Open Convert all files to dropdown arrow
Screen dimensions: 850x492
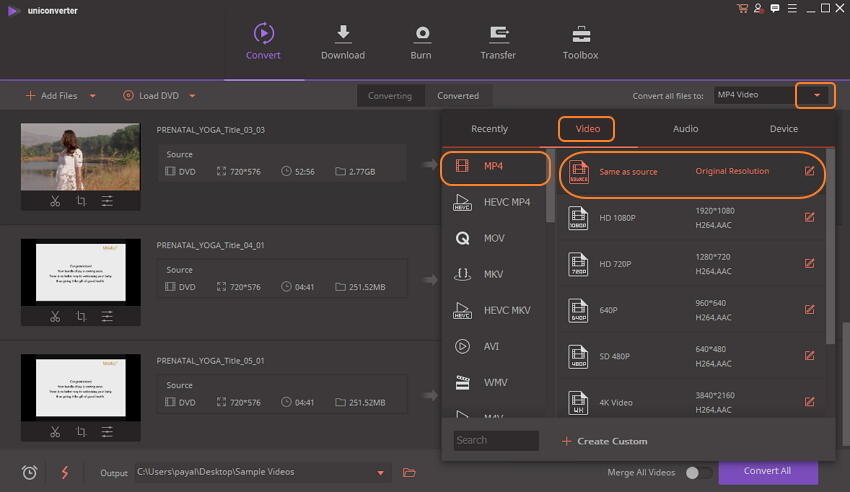(x=816, y=95)
